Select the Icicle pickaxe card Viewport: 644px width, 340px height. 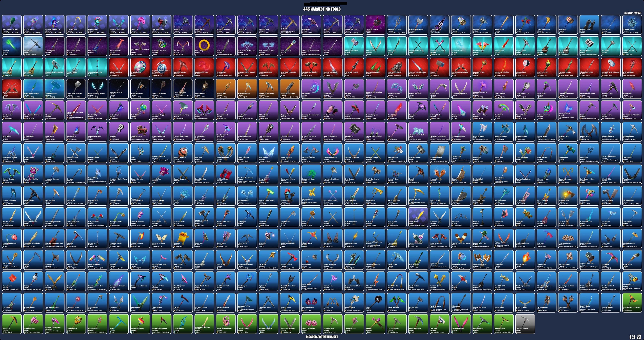(x=119, y=324)
